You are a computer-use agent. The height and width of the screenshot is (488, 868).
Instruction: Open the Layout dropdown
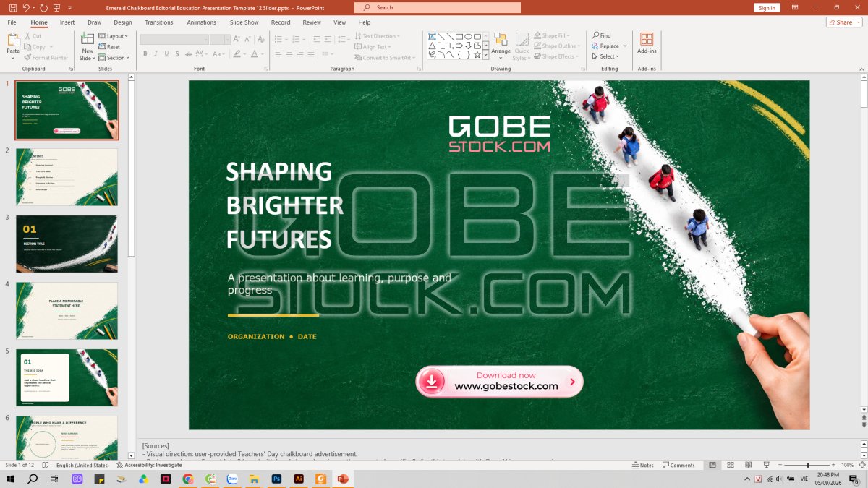(113, 36)
